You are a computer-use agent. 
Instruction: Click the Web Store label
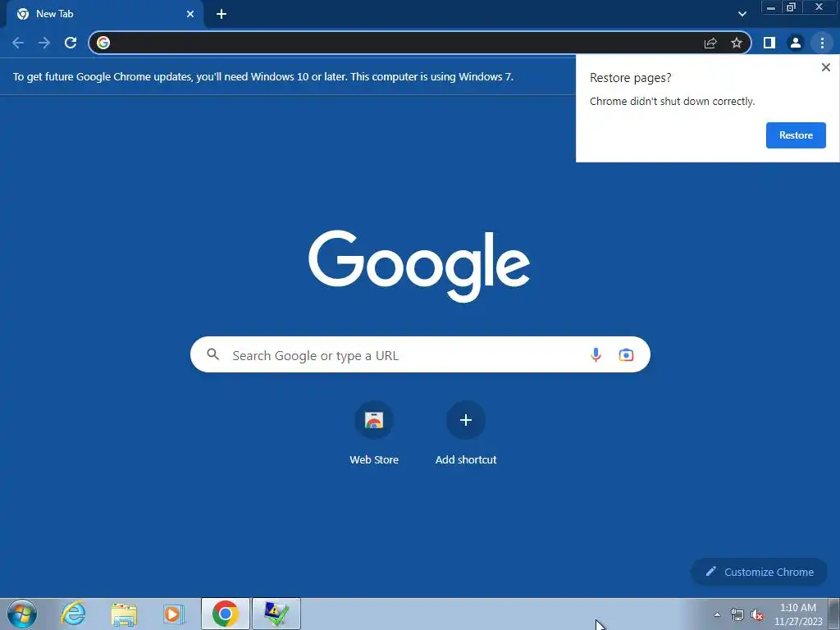tap(374, 459)
